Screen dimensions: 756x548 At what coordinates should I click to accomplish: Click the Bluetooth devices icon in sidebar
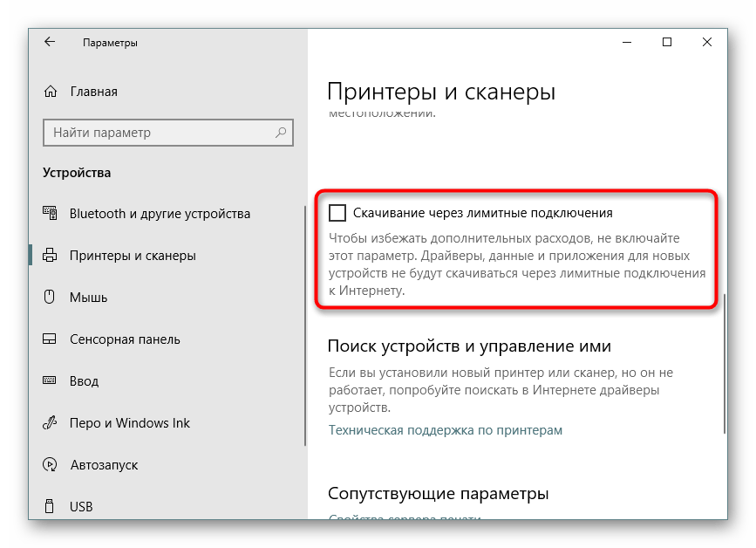pyautogui.click(x=50, y=213)
